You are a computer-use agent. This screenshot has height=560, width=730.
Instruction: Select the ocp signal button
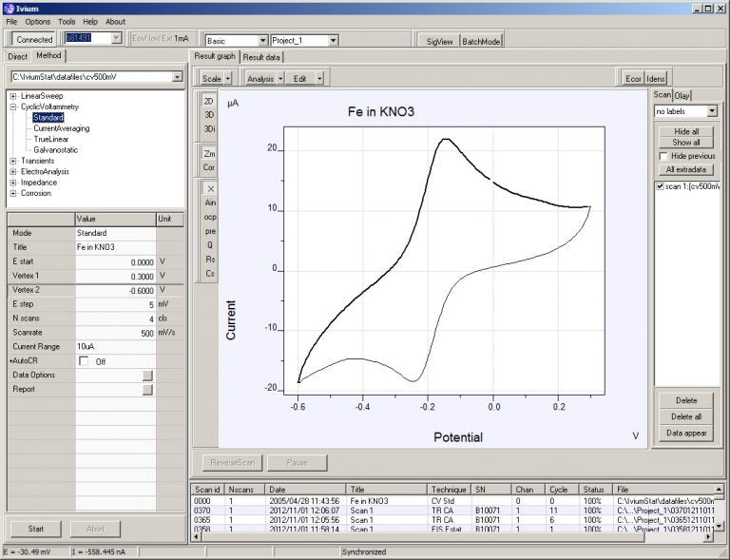210,217
